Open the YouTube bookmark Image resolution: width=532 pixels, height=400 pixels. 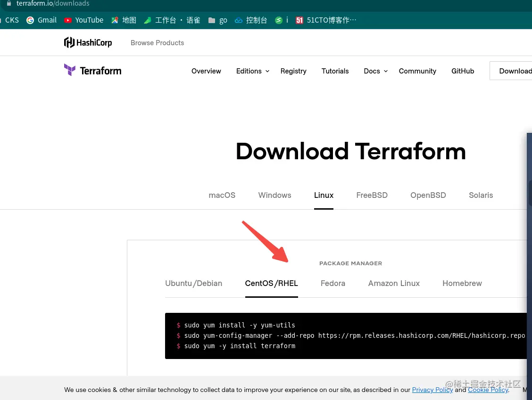83,20
